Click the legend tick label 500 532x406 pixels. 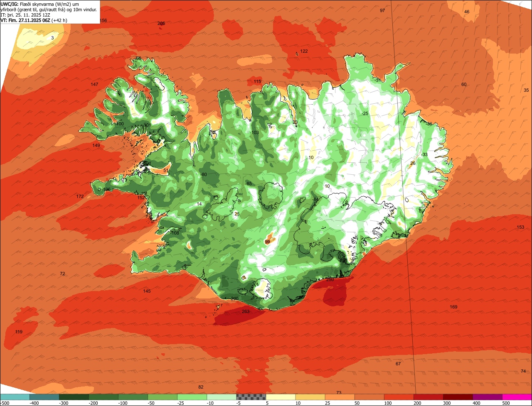tap(506, 403)
